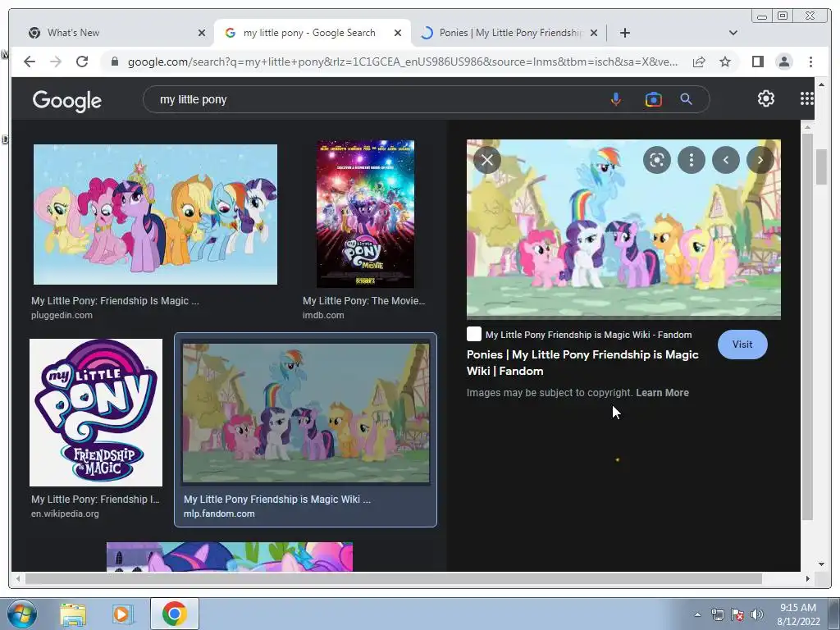Switch to Ponies Fandom tab
Image resolution: width=840 pixels, height=630 pixels.
[x=509, y=33]
